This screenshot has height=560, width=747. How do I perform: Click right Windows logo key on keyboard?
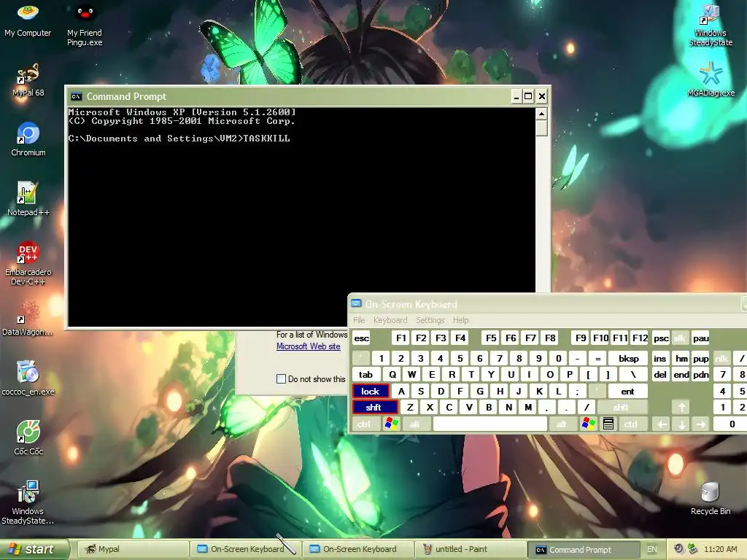point(589,424)
